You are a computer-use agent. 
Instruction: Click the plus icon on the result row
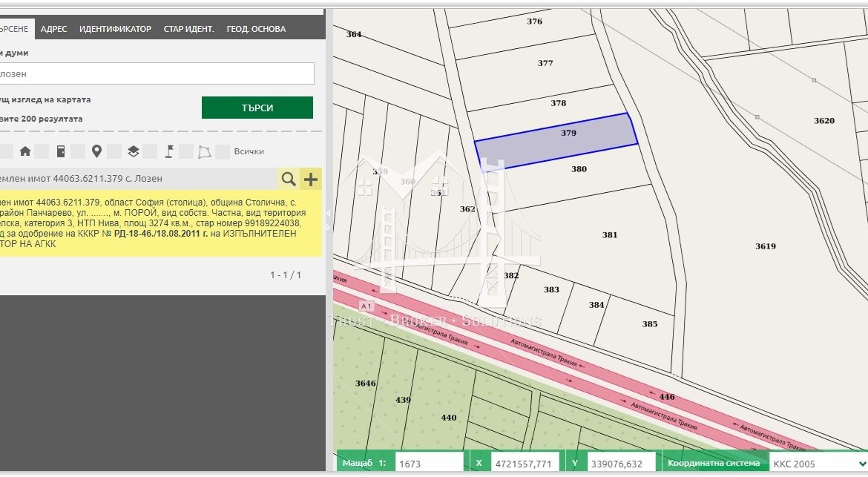[311, 179]
